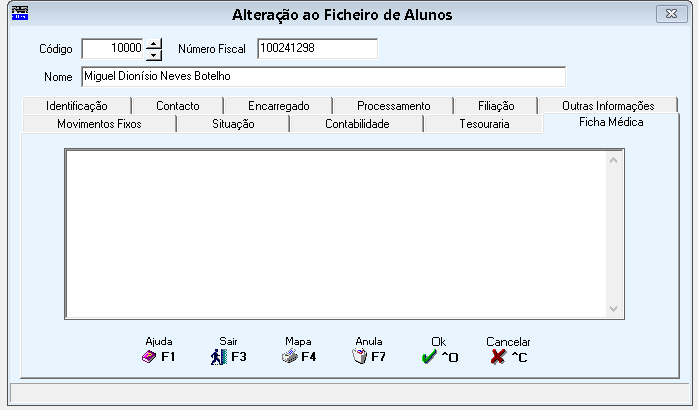Switch to the Contacto tab
The image size is (698, 410).
pyautogui.click(x=178, y=106)
